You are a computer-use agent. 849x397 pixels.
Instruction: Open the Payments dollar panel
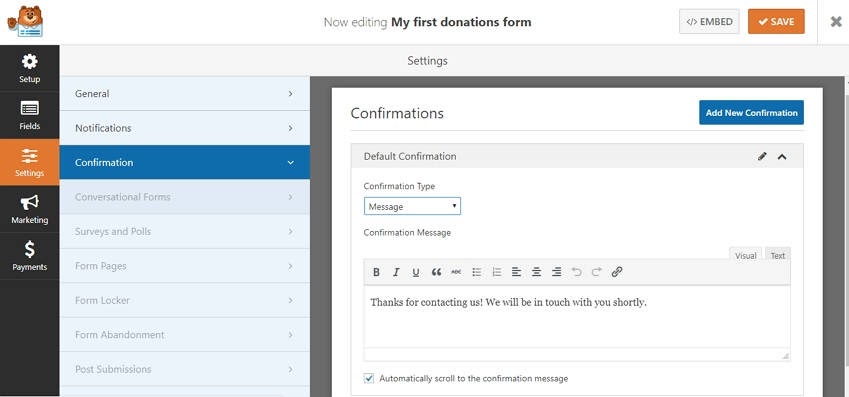[30, 256]
